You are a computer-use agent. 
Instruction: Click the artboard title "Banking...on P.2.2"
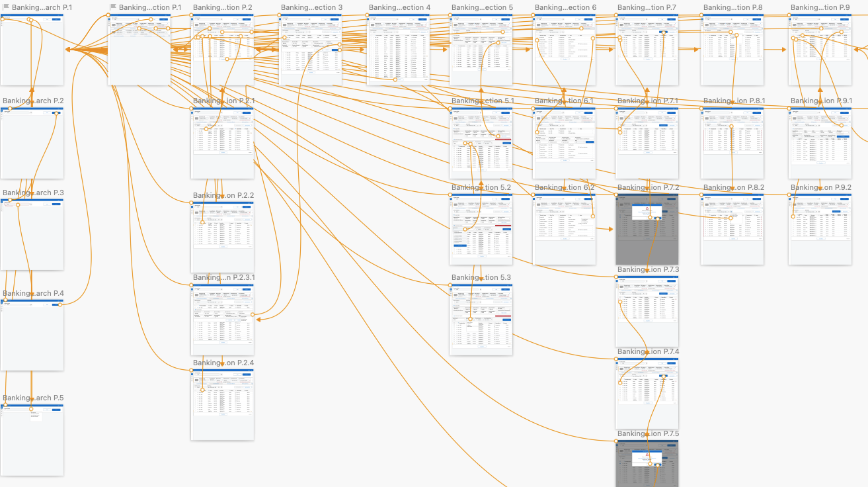(223, 195)
